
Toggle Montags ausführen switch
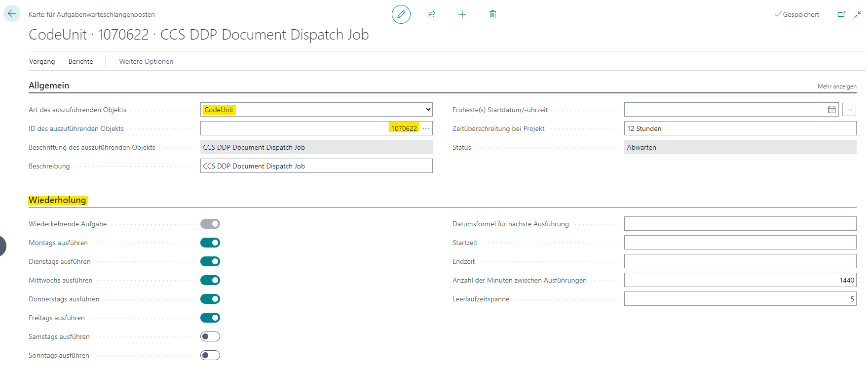pyautogui.click(x=210, y=243)
